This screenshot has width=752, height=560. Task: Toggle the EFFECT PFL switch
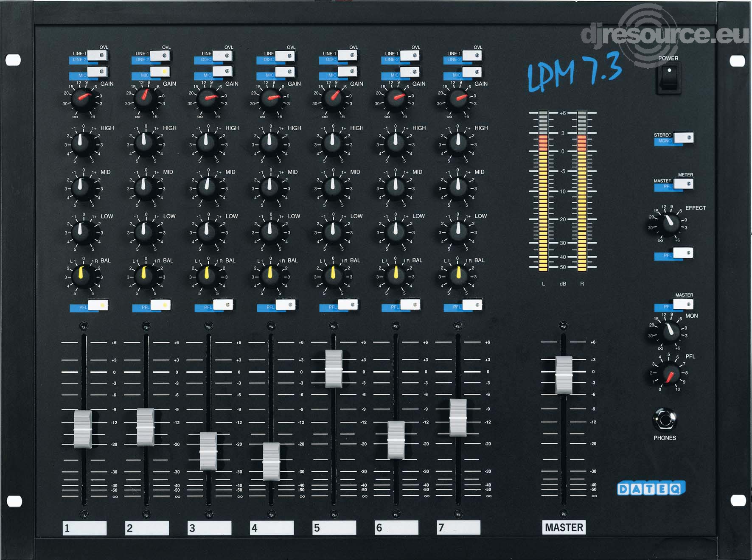(x=683, y=253)
